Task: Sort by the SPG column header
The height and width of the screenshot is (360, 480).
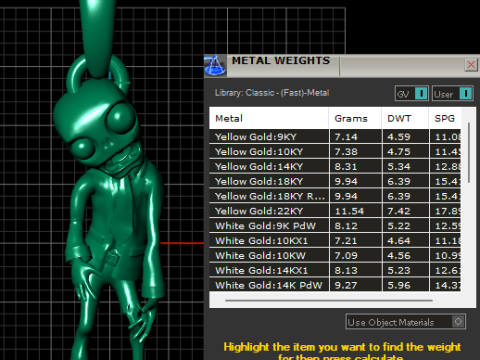Action: [445, 118]
